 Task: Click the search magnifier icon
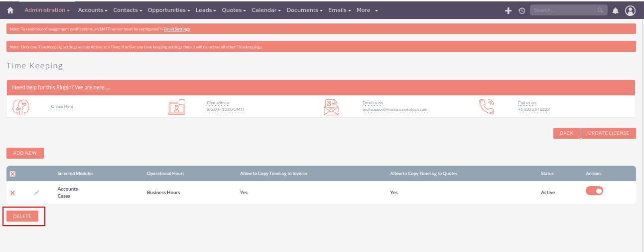tap(600, 10)
